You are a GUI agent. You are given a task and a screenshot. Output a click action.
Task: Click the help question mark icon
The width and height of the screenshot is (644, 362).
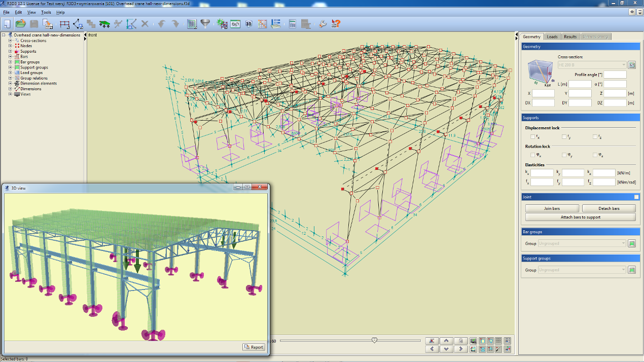click(x=336, y=23)
